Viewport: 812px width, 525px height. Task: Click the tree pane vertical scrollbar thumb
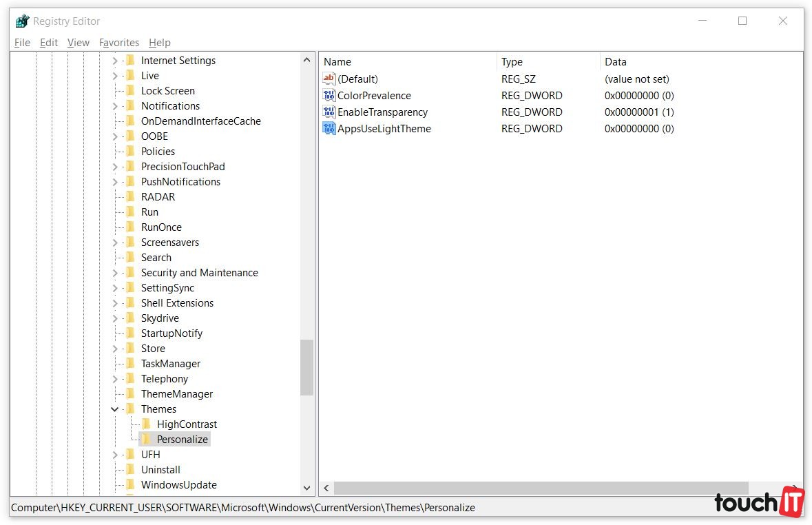(x=306, y=367)
